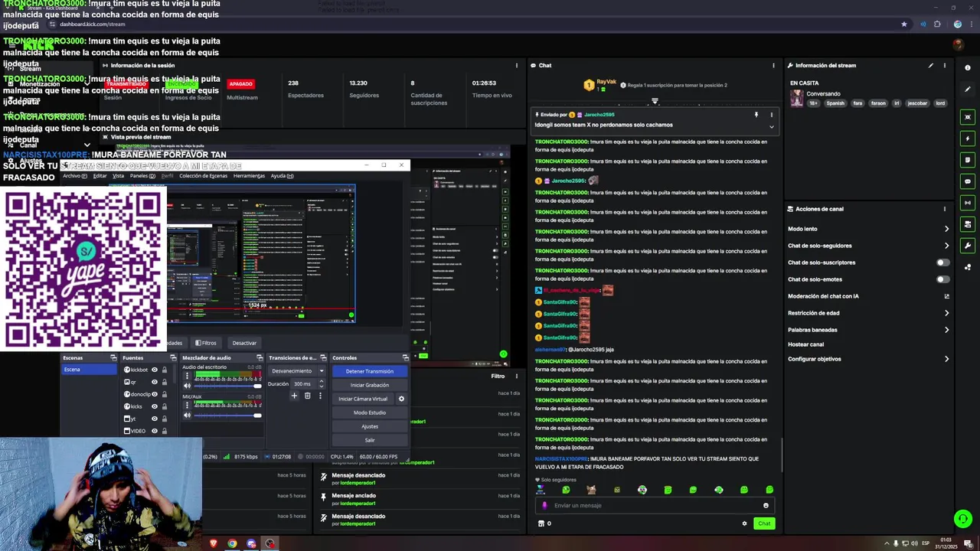Expand Chat de solo-seguidores chevron
This screenshot has width=980, height=551.
946,246
